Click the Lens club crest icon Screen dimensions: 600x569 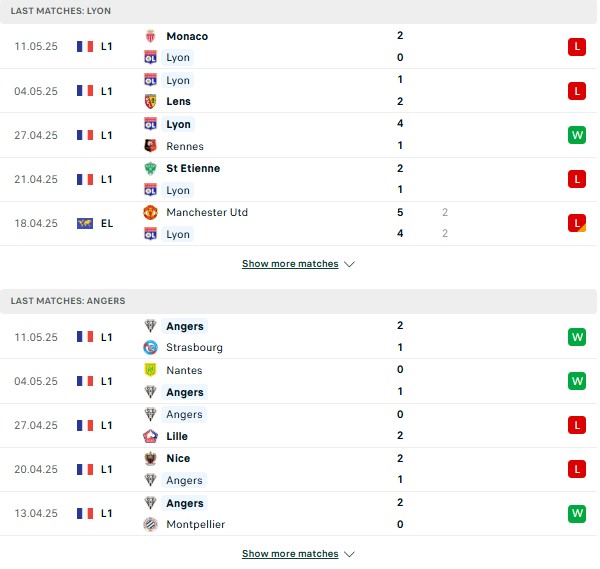pyautogui.click(x=150, y=101)
